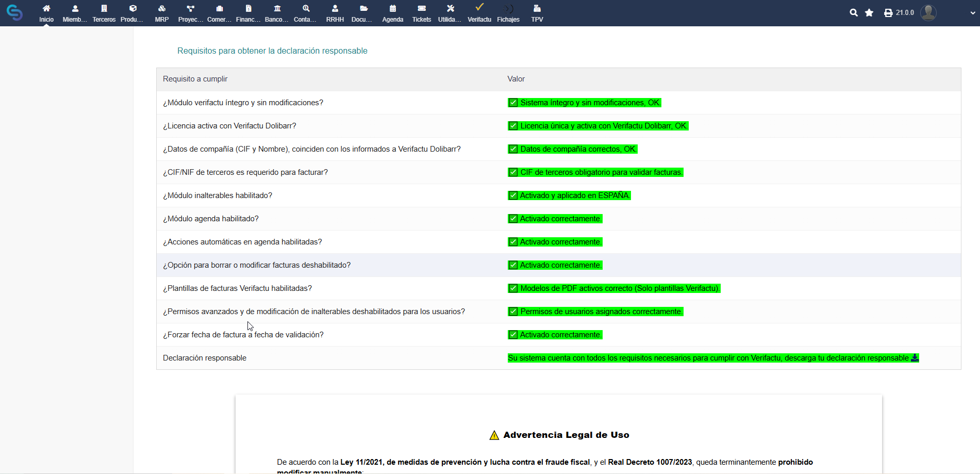
Task: Click the 'Requisito a cumplir' column header
Action: point(195,79)
